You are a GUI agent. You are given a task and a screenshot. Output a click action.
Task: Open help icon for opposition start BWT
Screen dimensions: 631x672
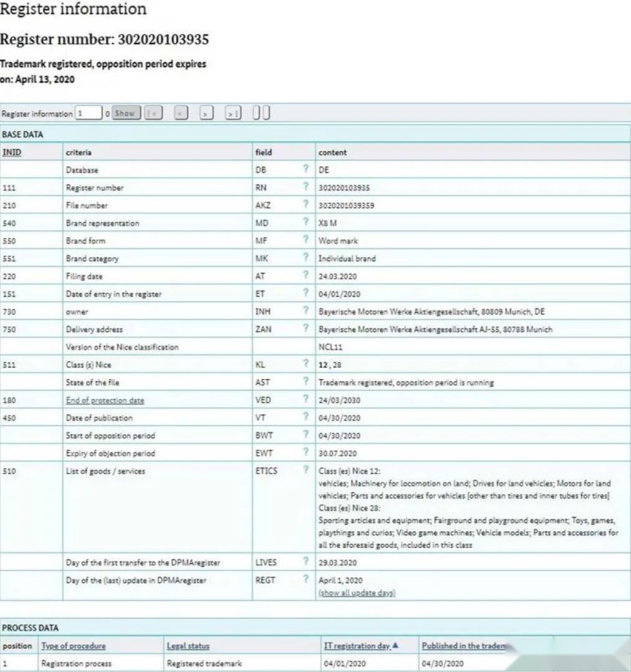[x=305, y=434]
